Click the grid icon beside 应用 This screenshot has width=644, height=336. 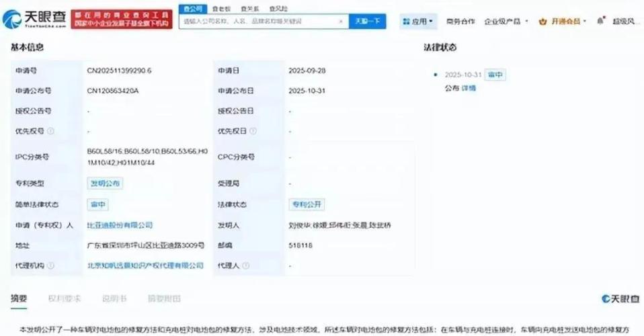(406, 22)
